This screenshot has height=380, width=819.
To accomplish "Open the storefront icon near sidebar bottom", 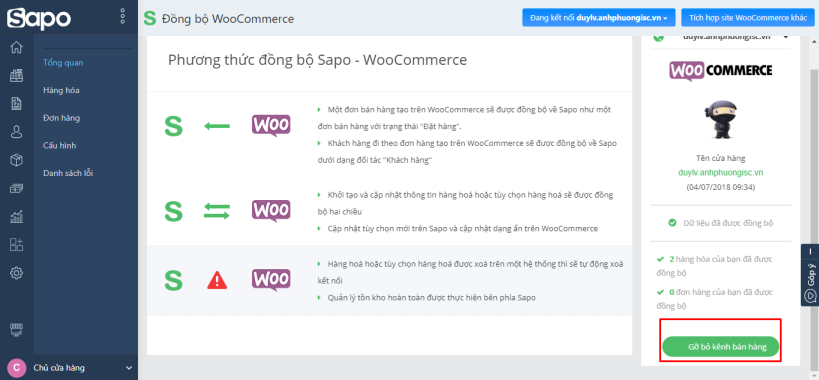I will (x=17, y=330).
